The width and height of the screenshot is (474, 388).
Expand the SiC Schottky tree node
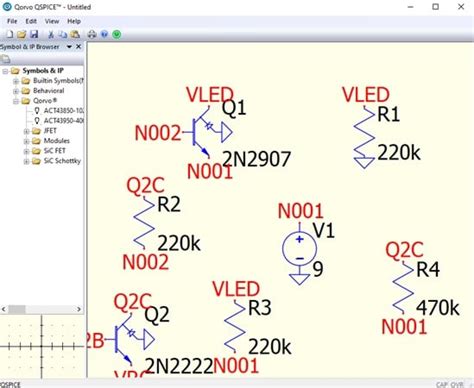click(26, 162)
